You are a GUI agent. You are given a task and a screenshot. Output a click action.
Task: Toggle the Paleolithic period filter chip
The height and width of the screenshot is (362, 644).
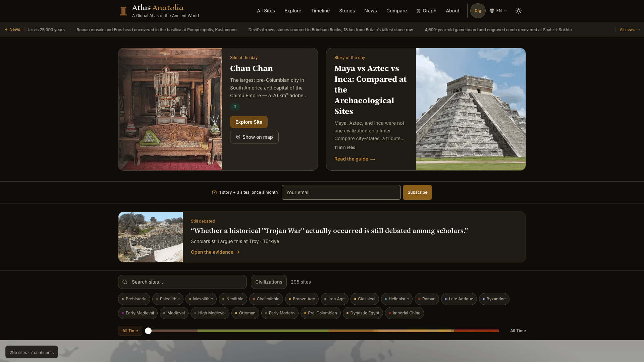[167, 299]
